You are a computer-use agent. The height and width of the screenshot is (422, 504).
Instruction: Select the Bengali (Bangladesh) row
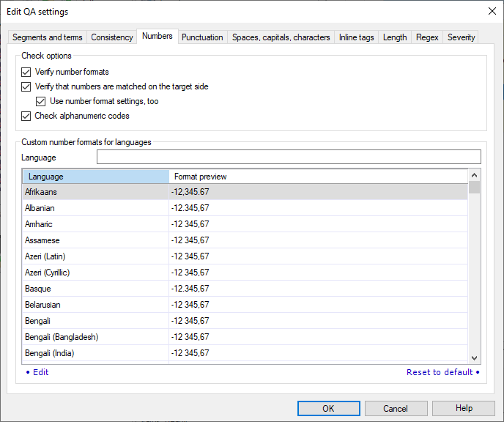tap(245, 336)
